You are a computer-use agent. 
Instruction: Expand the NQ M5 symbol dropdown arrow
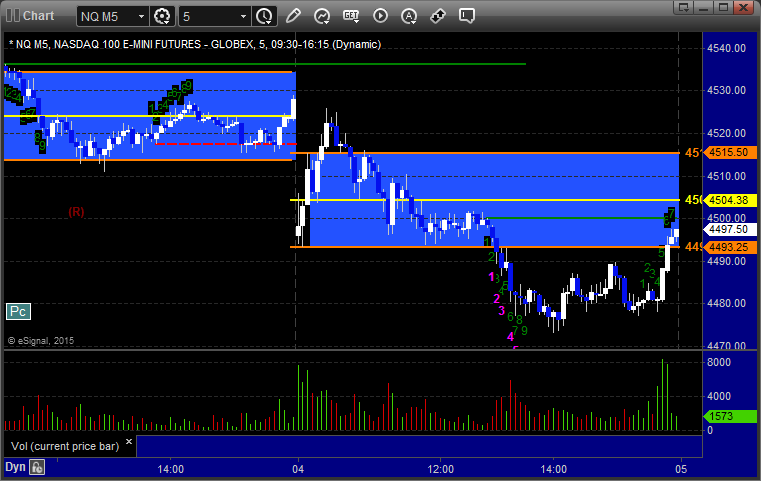141,17
